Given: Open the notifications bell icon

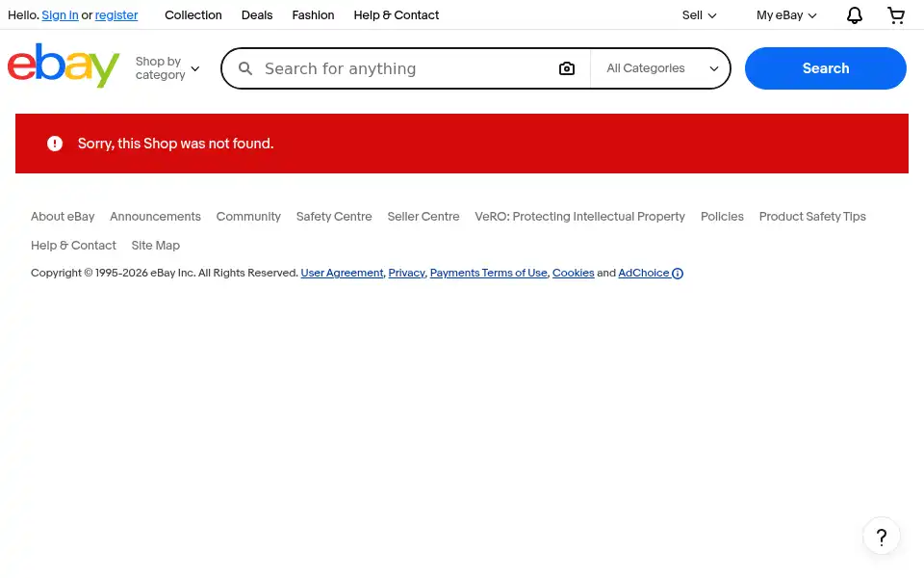Looking at the screenshot, I should [855, 15].
